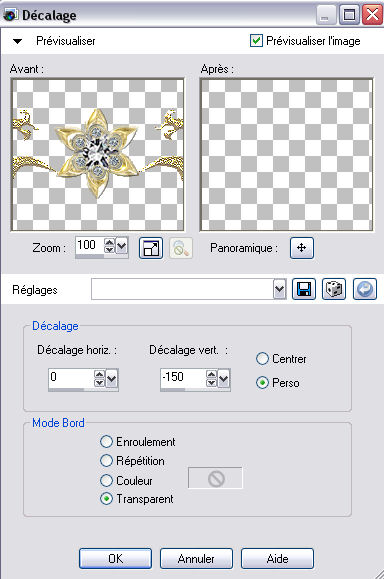Close the Décalage dialog window

(x=372, y=15)
